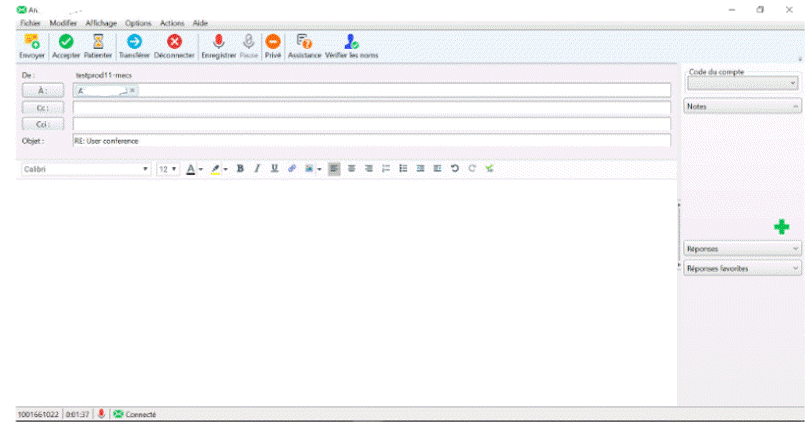
Task: Toggle bold text formatting
Action: 240,169
